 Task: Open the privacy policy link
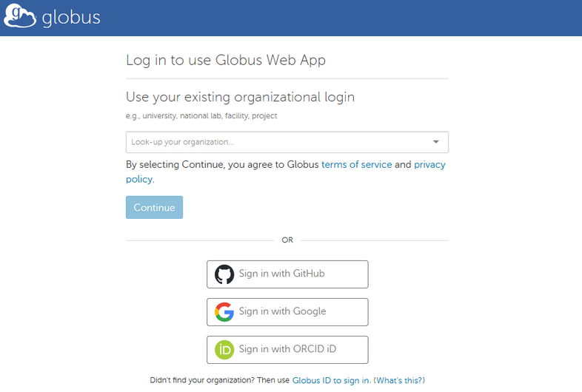pyautogui.click(x=429, y=164)
